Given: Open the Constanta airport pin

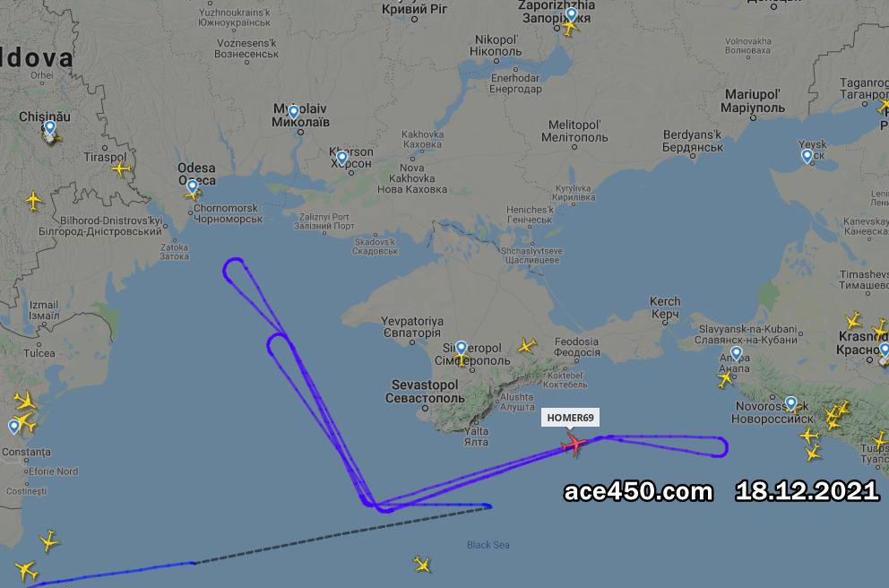Looking at the screenshot, I should (14, 427).
